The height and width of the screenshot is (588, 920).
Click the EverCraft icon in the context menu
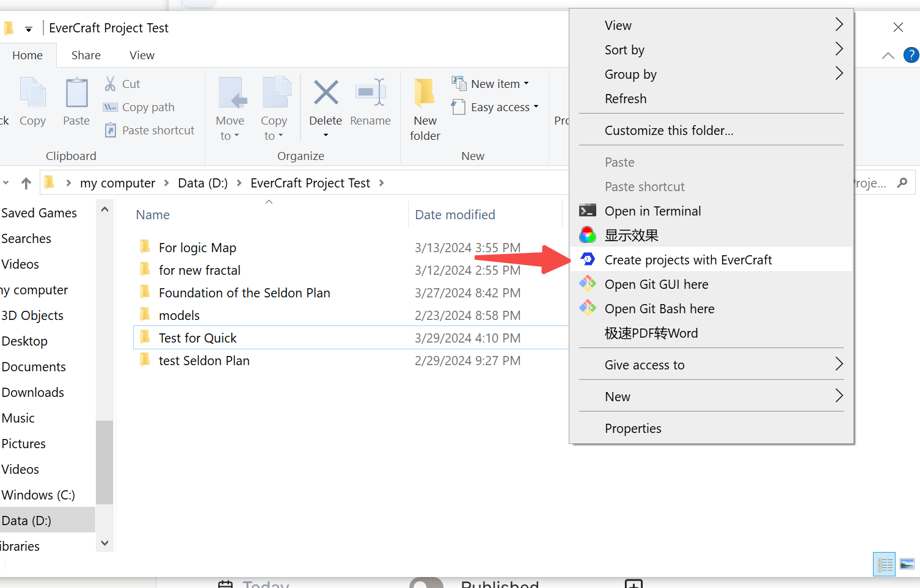point(588,260)
